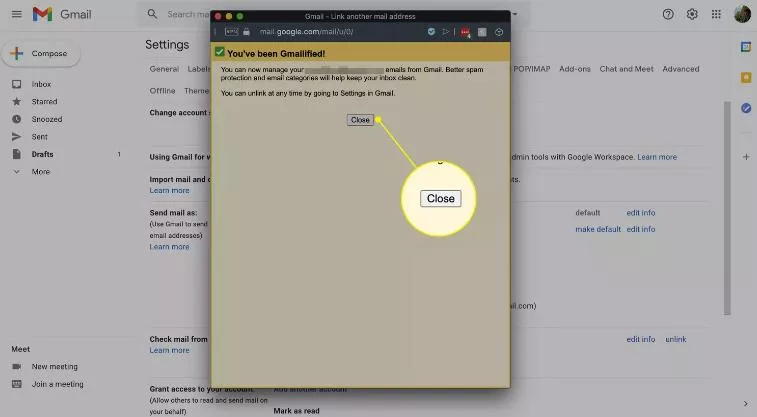Open the Inbox folder

(42, 84)
